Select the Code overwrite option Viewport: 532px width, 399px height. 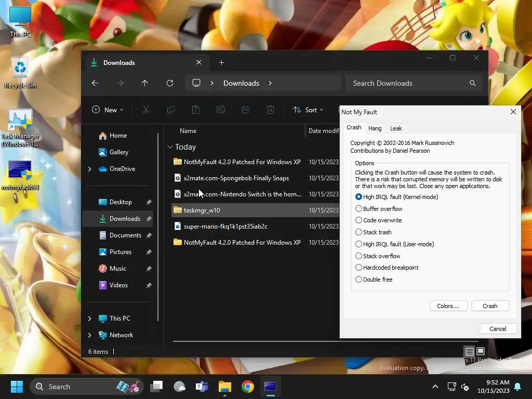(378, 220)
